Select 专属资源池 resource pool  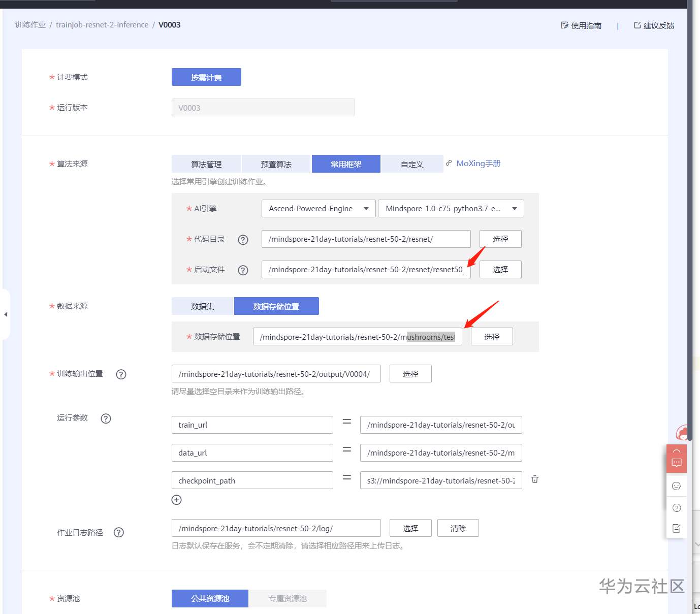click(x=288, y=598)
